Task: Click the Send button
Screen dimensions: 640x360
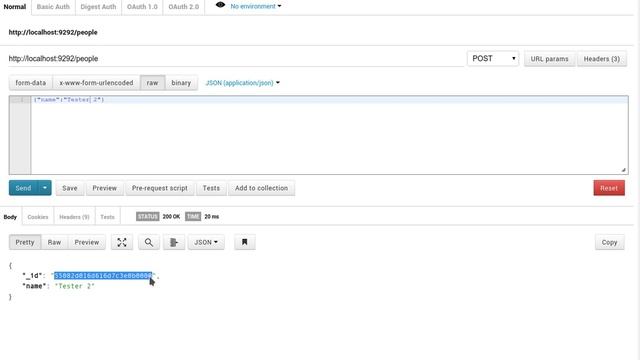Action: (x=23, y=188)
